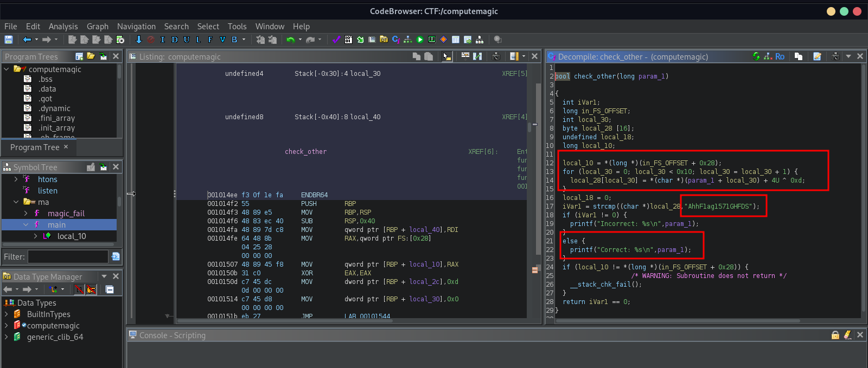
Task: Click the Symbol Tree filter text field
Action: (x=68, y=257)
